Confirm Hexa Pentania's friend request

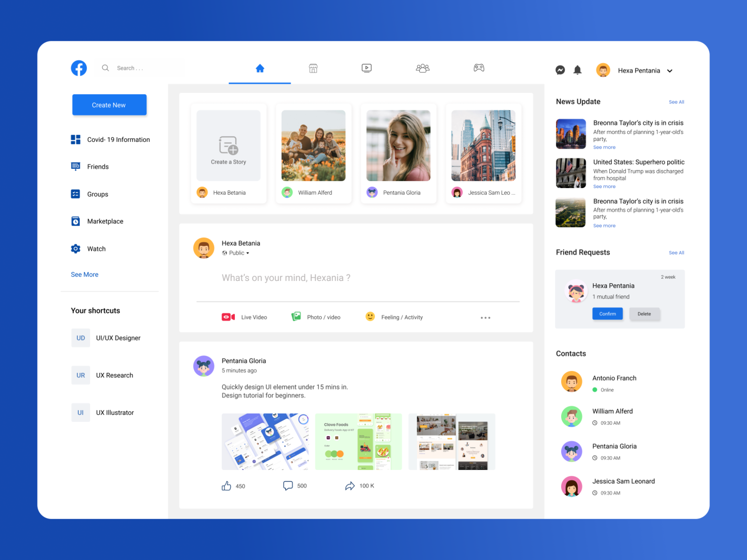tap(607, 314)
